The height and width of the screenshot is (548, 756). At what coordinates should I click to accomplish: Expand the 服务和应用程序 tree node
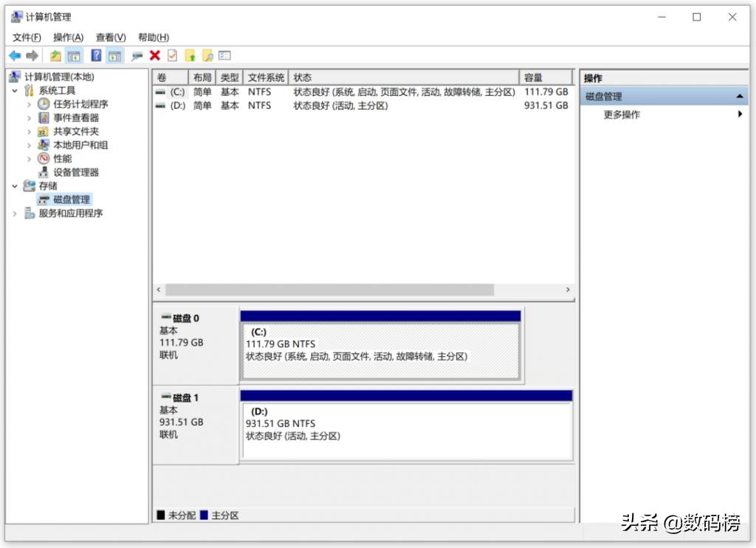pyautogui.click(x=15, y=213)
